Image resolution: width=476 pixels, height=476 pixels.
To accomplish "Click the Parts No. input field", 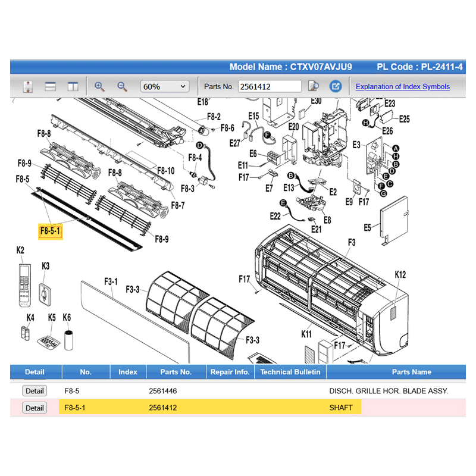I will [270, 86].
